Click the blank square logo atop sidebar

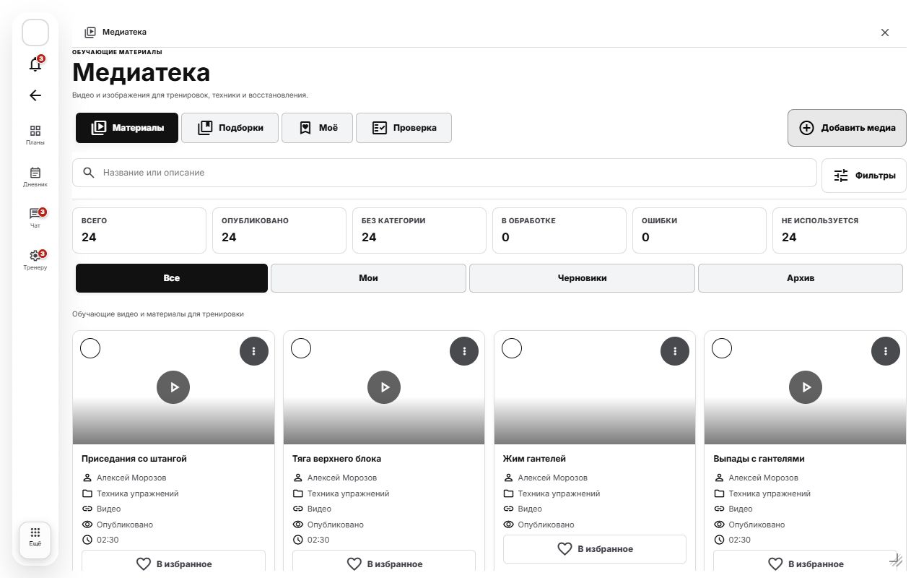pyautogui.click(x=35, y=33)
